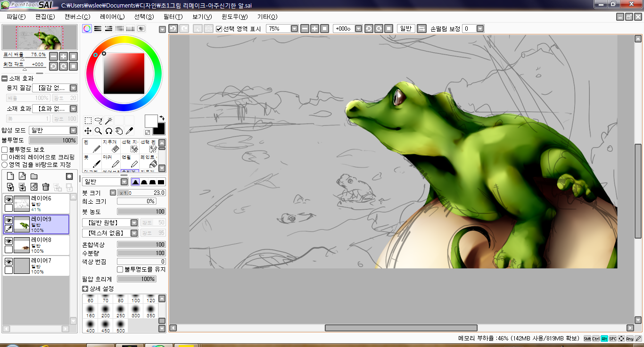The height and width of the screenshot is (347, 644).
Task: Click the undo arrow in toolbar
Action: 173,29
